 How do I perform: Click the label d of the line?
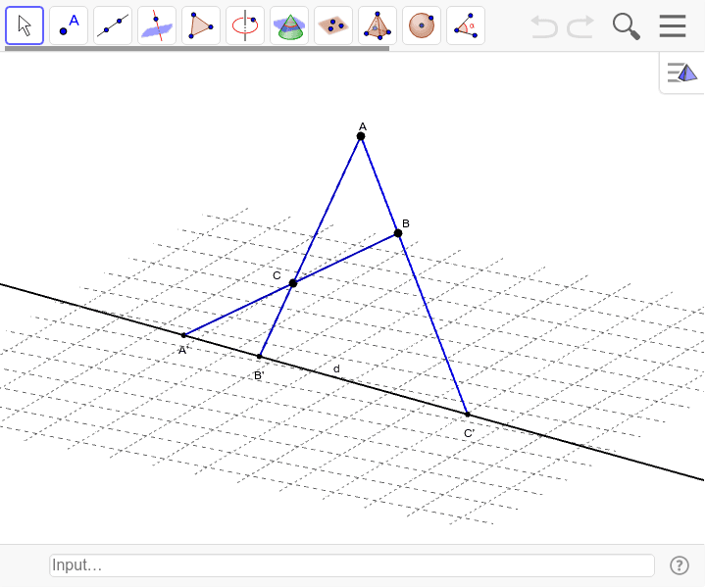point(336,368)
